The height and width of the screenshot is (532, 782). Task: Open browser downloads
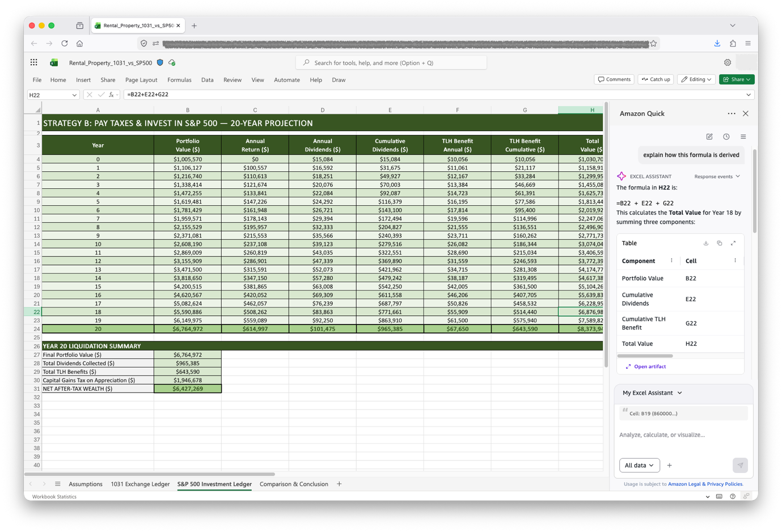click(x=717, y=43)
